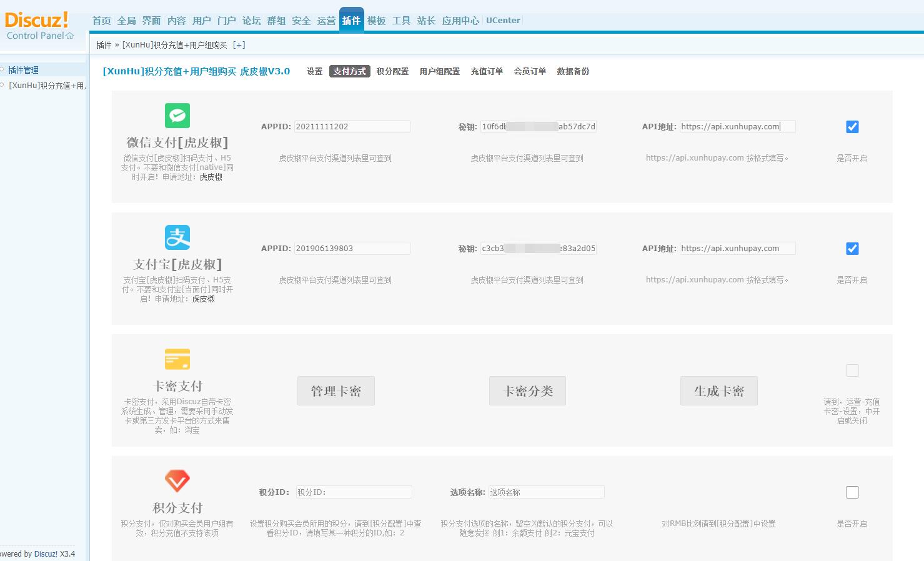Uncheck the Alipay enable checkbox
924x561 pixels.
click(x=852, y=249)
